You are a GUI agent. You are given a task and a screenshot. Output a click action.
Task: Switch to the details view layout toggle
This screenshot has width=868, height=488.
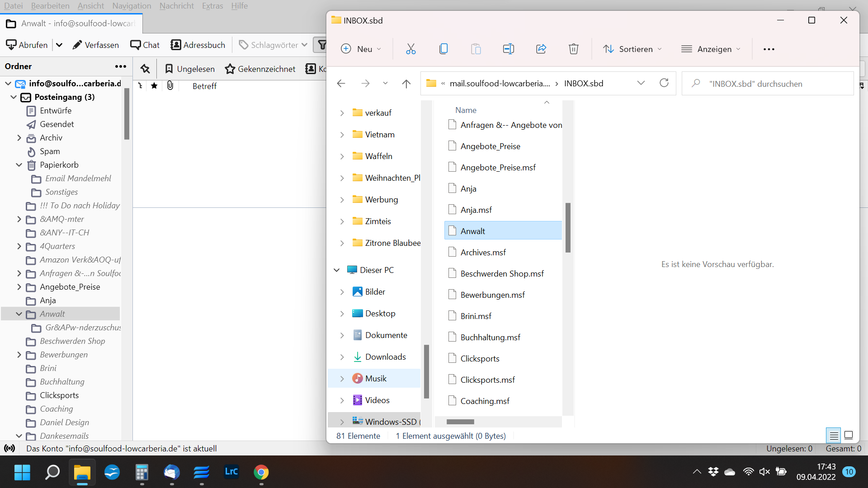point(834,435)
